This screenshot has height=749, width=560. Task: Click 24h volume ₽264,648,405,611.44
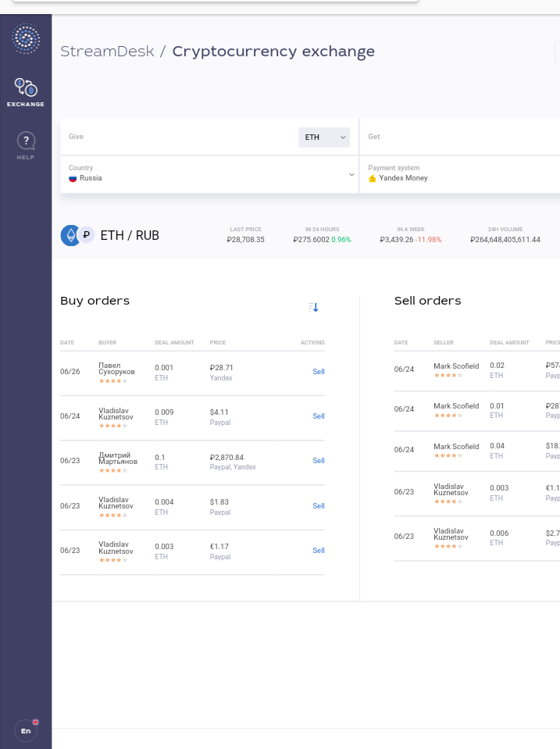click(x=505, y=239)
